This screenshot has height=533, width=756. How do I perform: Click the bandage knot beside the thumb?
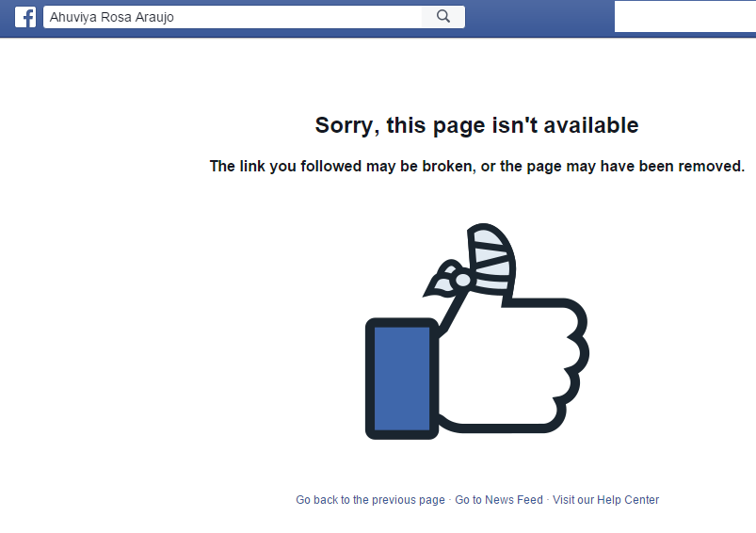click(x=449, y=280)
